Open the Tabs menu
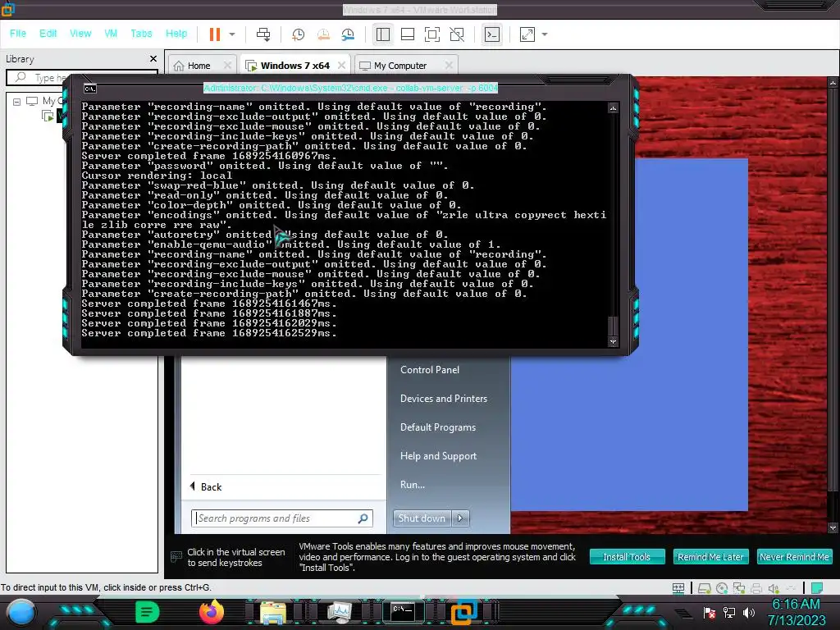The width and height of the screenshot is (840, 630). tap(141, 33)
